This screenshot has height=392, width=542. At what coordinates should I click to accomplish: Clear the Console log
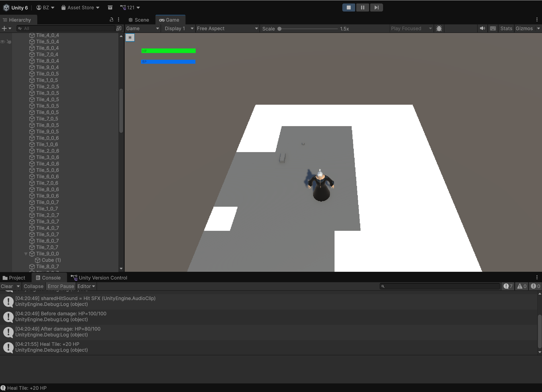tap(7, 286)
